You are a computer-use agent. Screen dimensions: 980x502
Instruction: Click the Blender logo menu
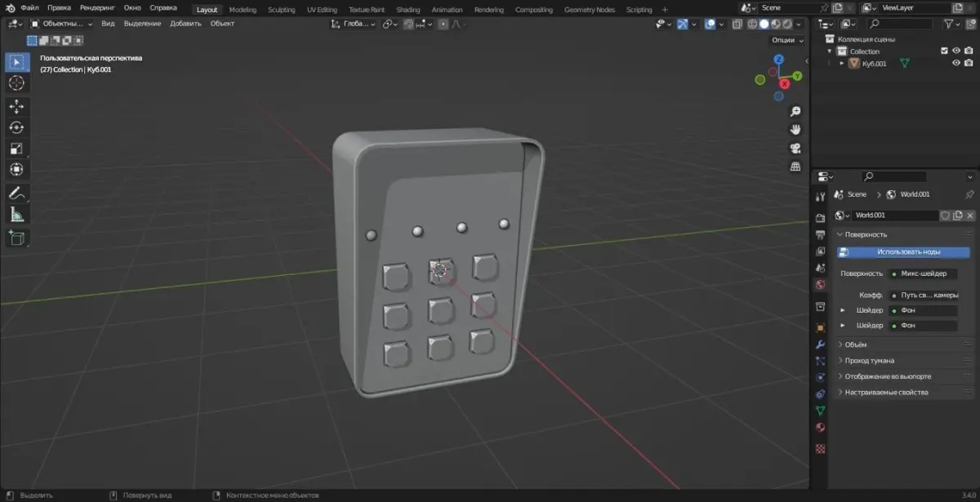(x=10, y=9)
